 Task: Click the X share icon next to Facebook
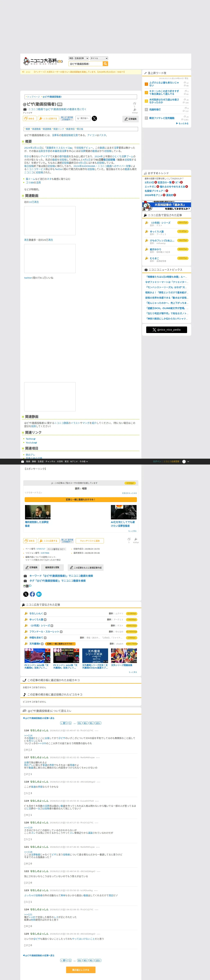26,594
